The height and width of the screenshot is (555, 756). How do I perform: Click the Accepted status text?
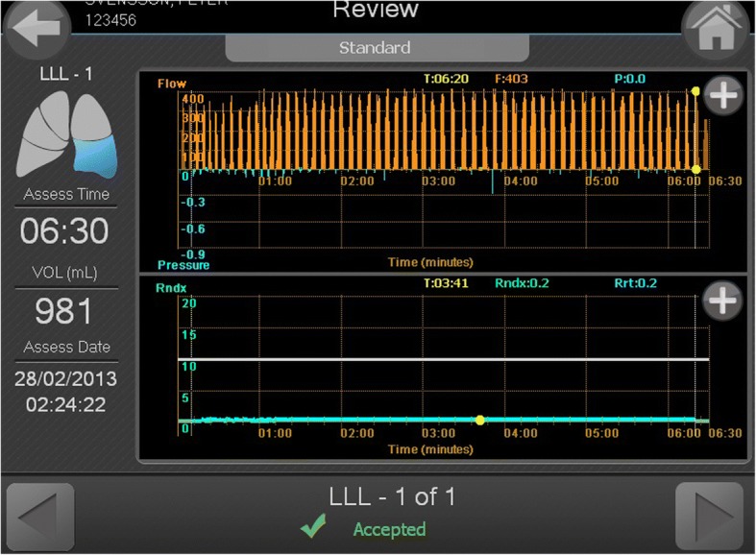click(389, 529)
